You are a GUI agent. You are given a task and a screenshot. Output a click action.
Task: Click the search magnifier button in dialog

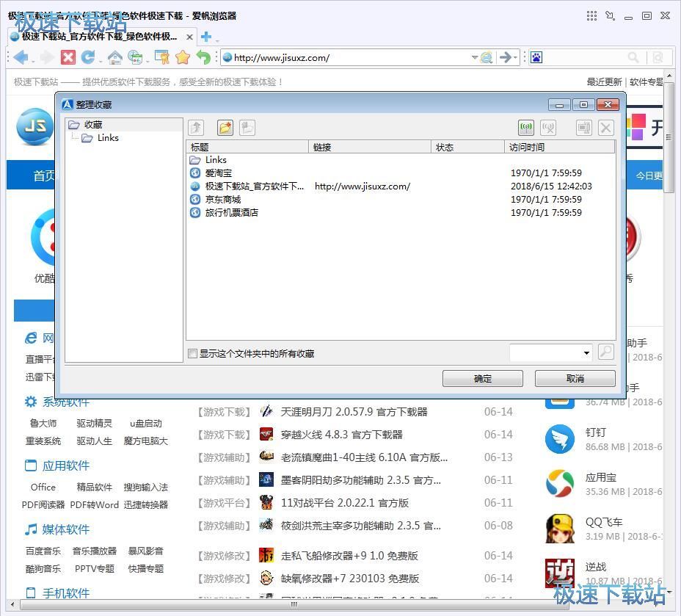pyautogui.click(x=606, y=352)
